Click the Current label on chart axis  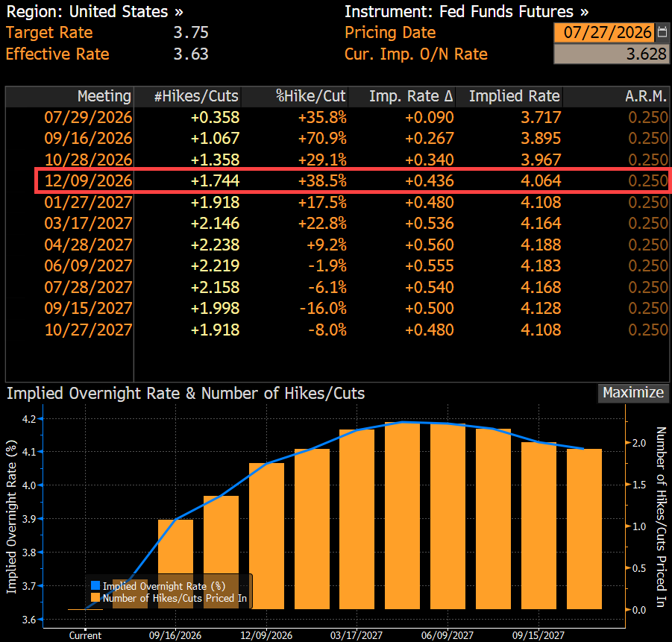(85, 635)
